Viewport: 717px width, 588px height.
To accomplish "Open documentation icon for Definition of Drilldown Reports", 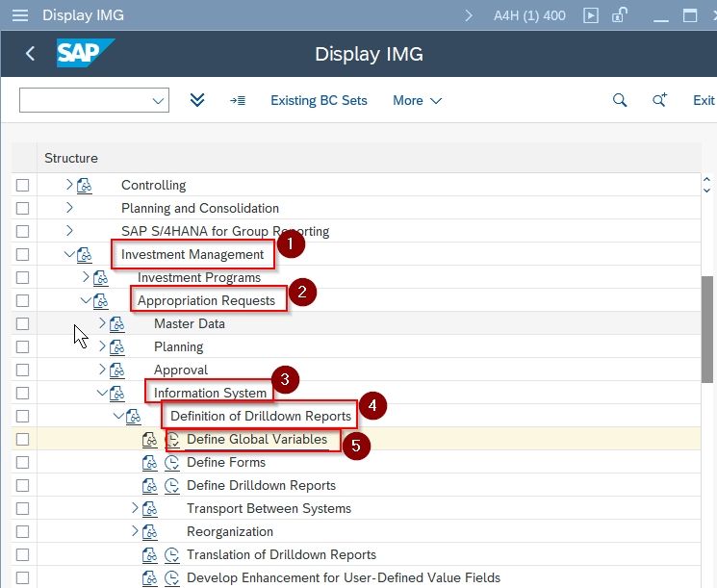I will point(134,417).
